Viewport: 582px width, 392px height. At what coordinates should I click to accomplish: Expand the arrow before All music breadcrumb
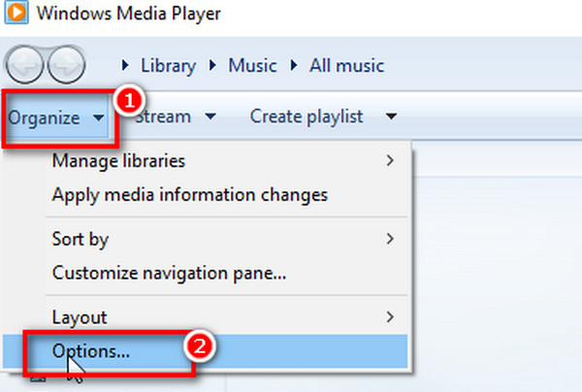pos(294,65)
